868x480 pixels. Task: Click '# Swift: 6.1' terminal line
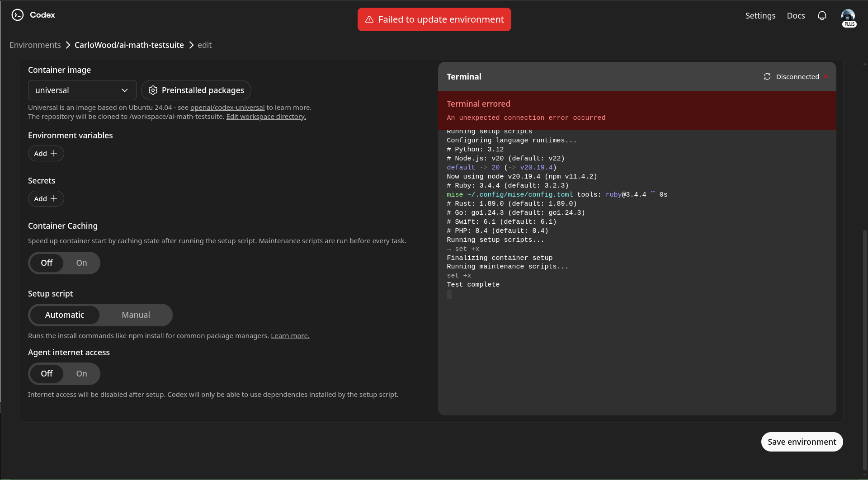502,222
